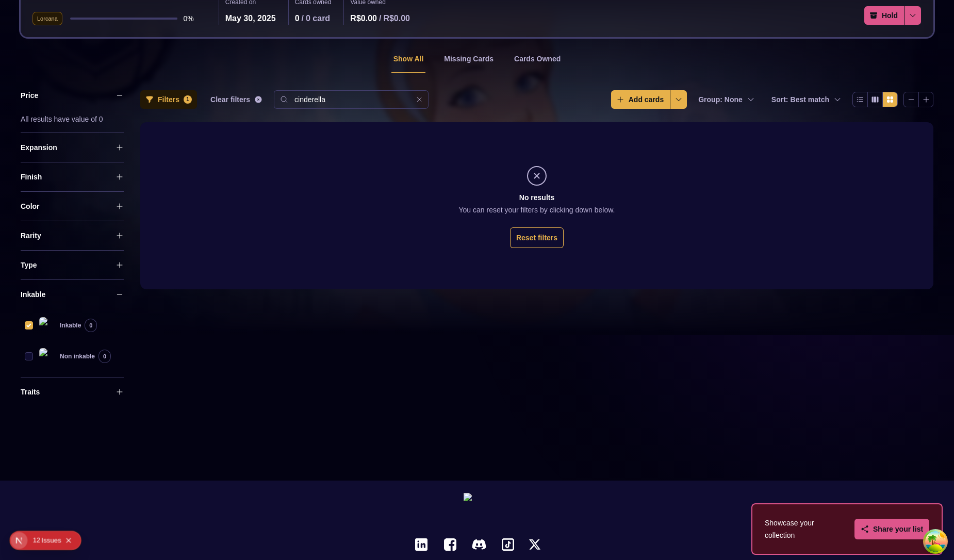Switch to the Missing Cards tab
Screen dimensions: 954x560
[469, 59]
